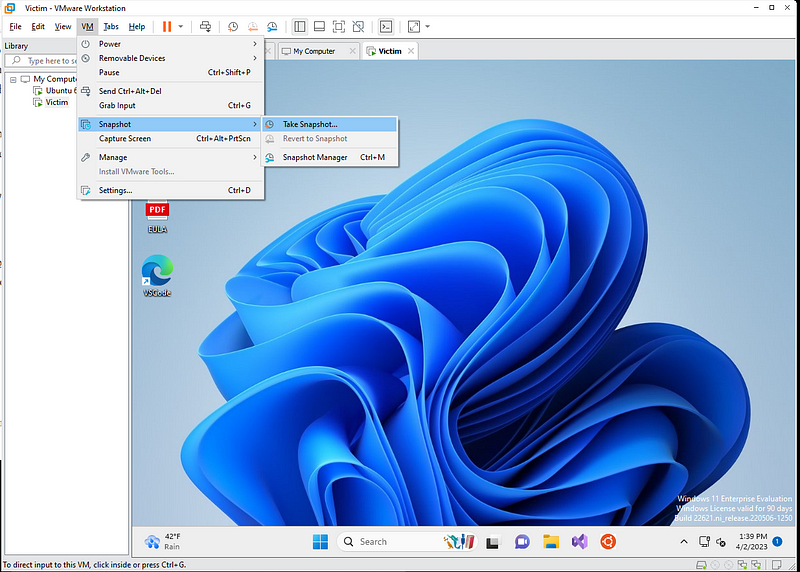Click the message log note status icon
Image resolution: width=800 pixels, height=572 pixels.
point(777,565)
